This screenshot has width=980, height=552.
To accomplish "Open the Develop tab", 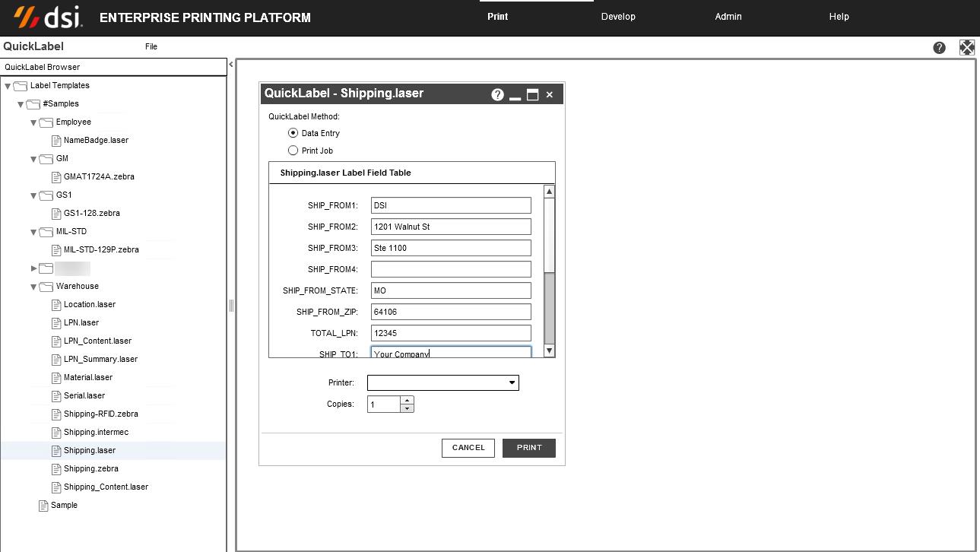I will point(617,17).
